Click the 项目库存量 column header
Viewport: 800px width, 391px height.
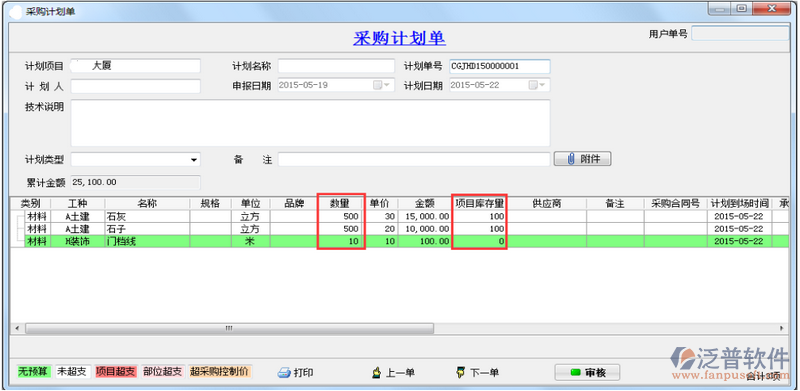tap(479, 204)
